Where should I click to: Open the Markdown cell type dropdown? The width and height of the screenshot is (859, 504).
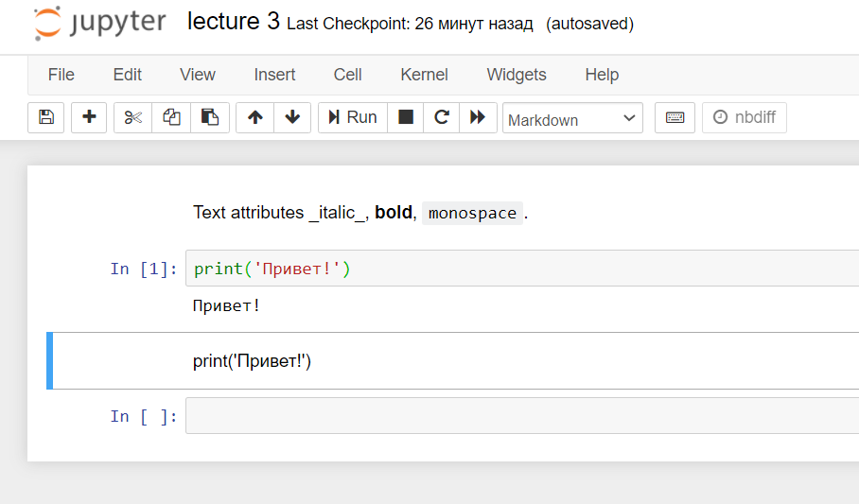point(572,119)
